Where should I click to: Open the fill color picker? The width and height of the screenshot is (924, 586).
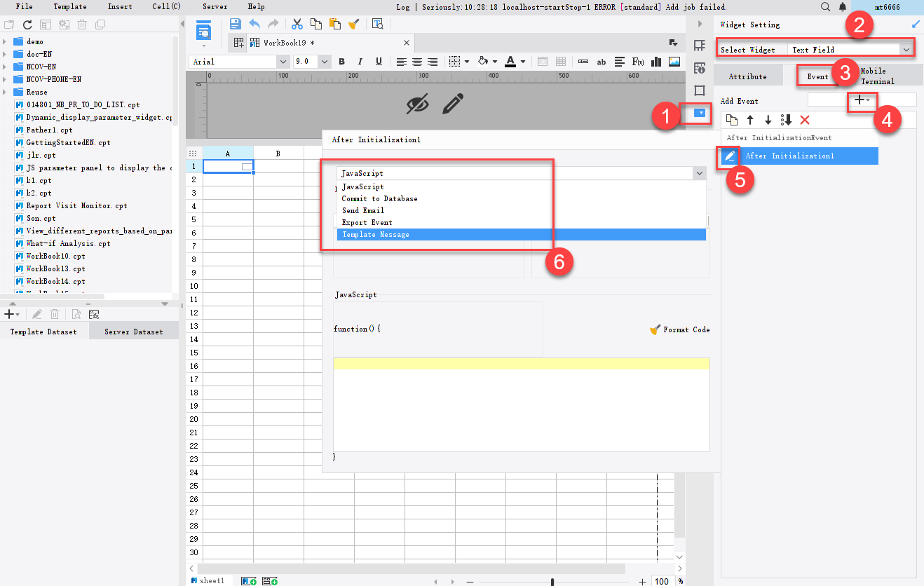(x=484, y=62)
